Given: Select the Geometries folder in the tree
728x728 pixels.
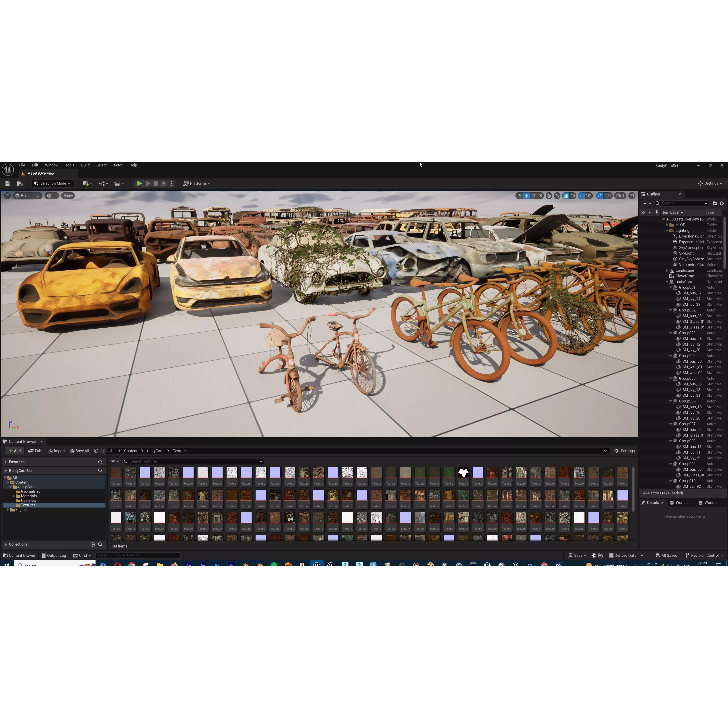Looking at the screenshot, I should click(31, 492).
